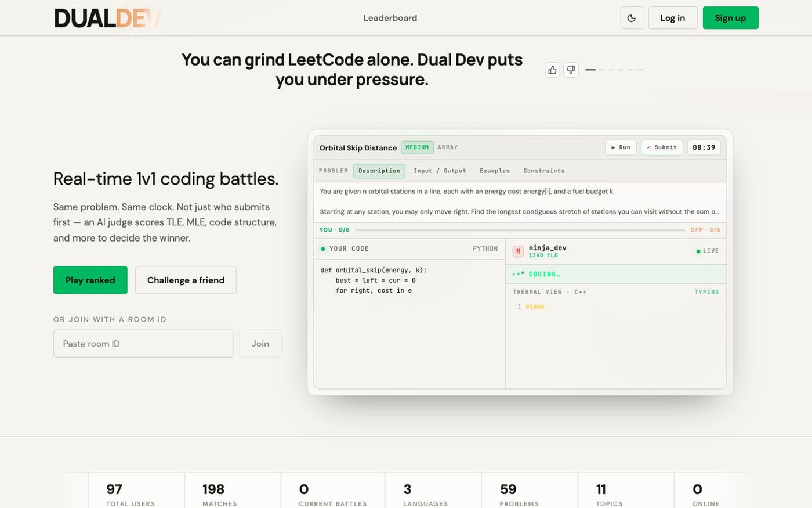Click the thumbs up icon
This screenshot has width=812, height=508.
pyautogui.click(x=552, y=70)
